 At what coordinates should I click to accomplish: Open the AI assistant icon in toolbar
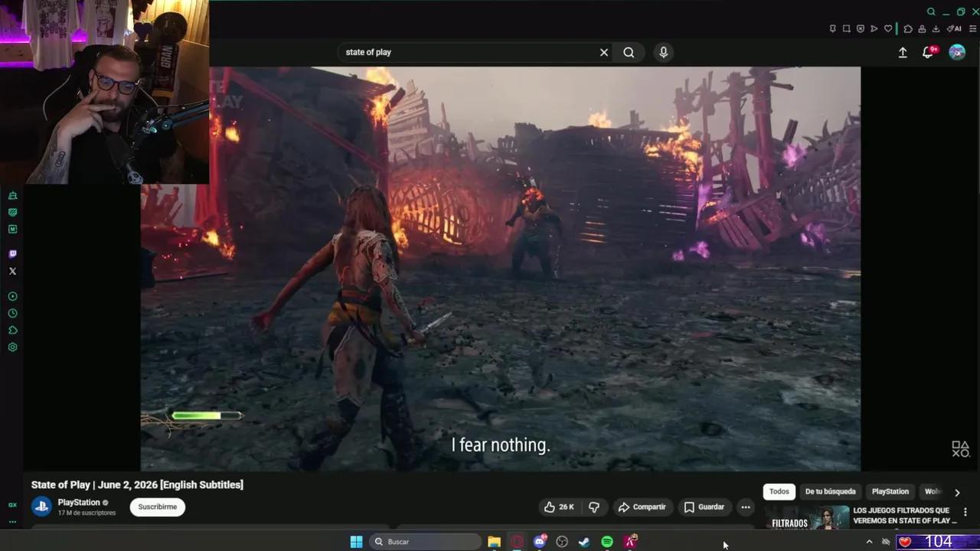coord(954,29)
